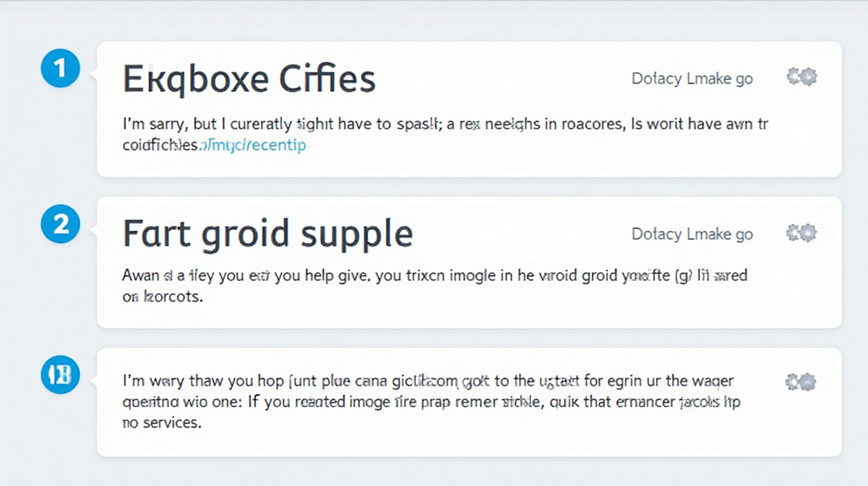Screen dimensions: 868x486
Task: Open the "Fart groid supple" heading
Action: pos(268,234)
